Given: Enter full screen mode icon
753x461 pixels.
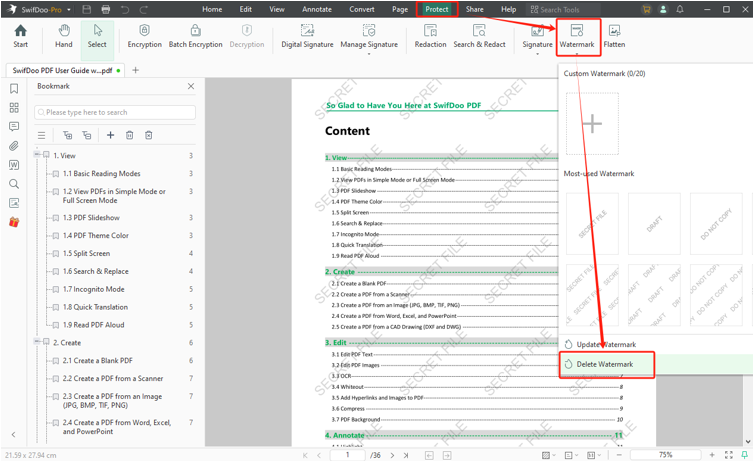Looking at the screenshot, I should tap(729, 455).
